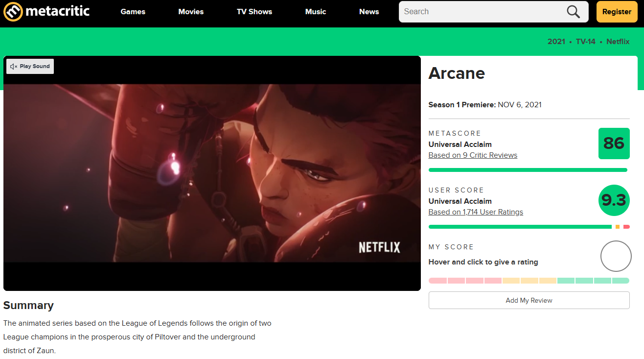This screenshot has height=359, width=644.
Task: Unmute trailer with Play Sound button
Action: (30, 66)
